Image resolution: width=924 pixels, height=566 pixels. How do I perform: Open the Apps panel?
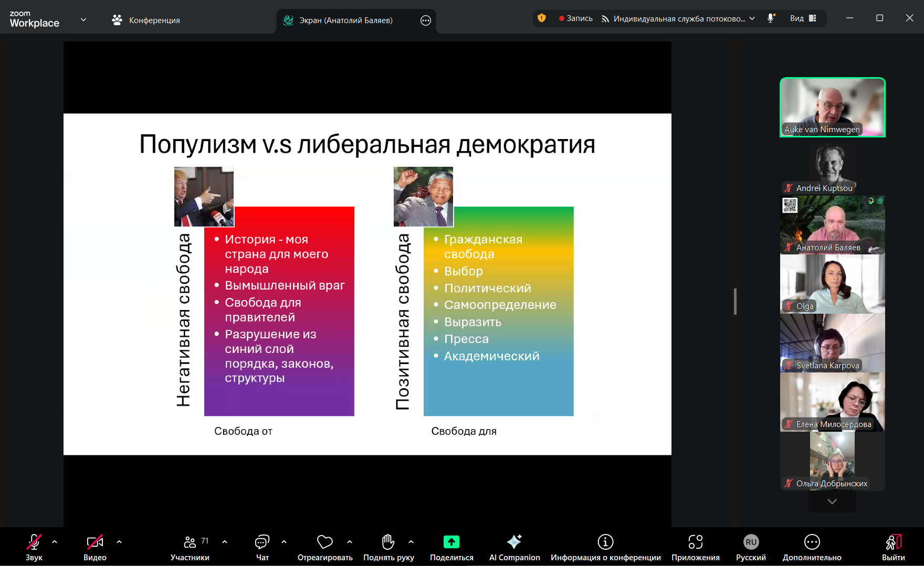click(695, 547)
